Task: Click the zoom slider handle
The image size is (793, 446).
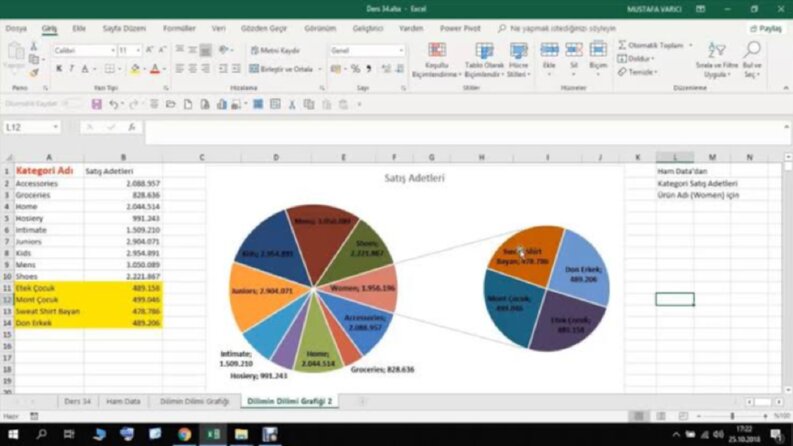Action: [732, 416]
